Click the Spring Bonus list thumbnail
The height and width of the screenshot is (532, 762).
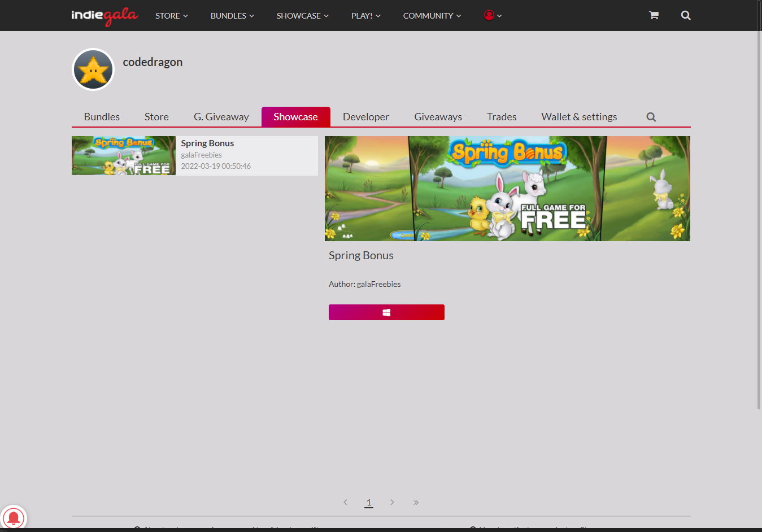pyautogui.click(x=124, y=155)
